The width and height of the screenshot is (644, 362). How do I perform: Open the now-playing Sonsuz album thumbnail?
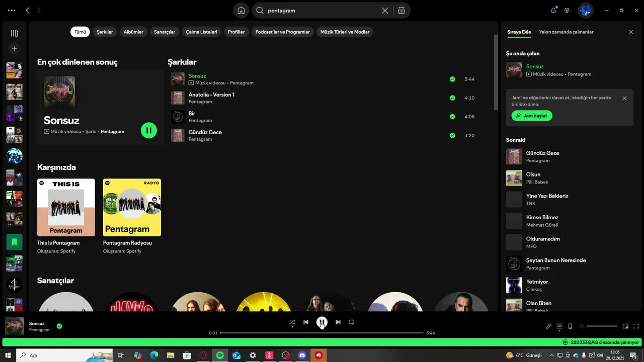click(x=14, y=326)
